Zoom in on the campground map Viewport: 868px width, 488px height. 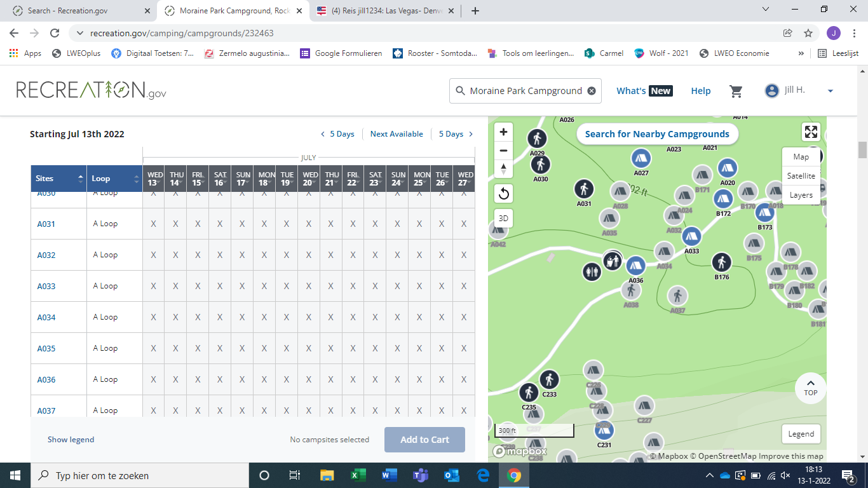pos(503,132)
